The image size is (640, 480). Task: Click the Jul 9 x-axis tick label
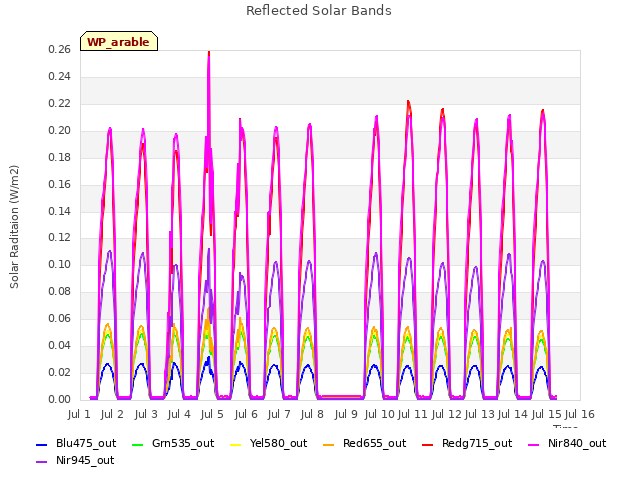(x=346, y=414)
